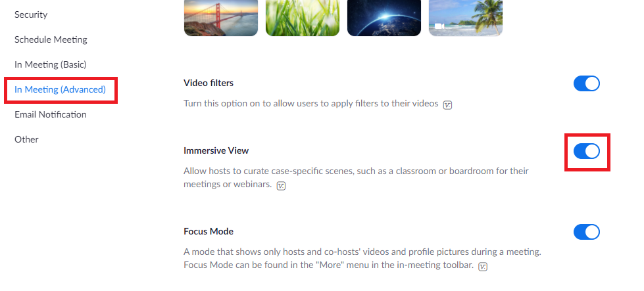Screen dimensions: 644x291
Task: Turn off the Immersive View switch
Action: tap(586, 151)
